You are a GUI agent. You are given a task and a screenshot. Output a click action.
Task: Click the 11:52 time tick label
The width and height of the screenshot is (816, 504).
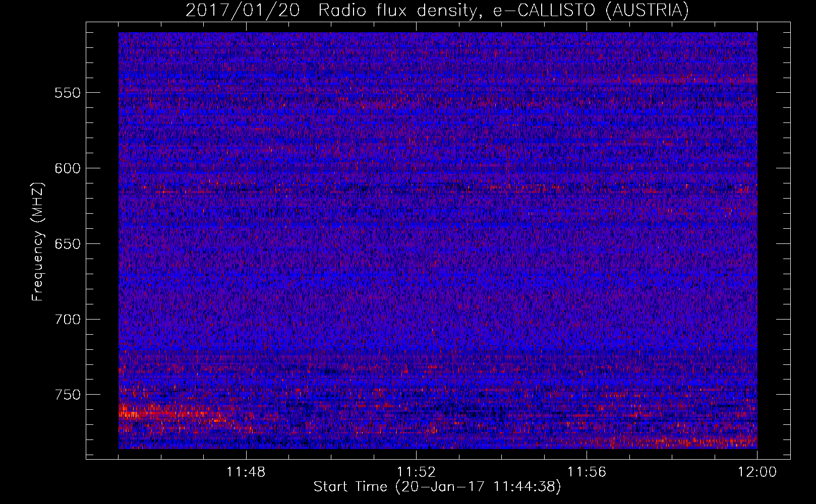click(416, 472)
